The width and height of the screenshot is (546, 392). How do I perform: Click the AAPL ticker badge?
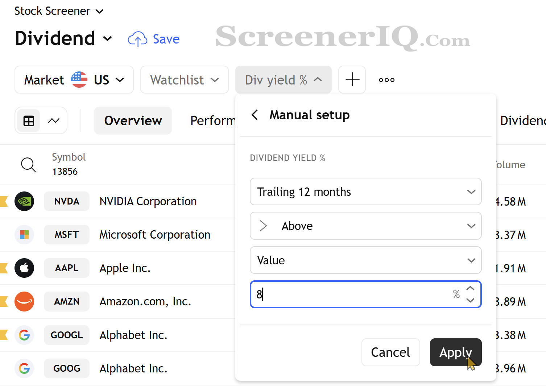67,268
